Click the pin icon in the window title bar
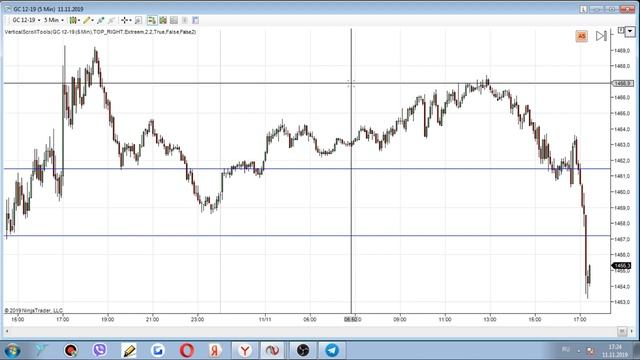Viewport: 640px width, 360px height. coord(583,9)
